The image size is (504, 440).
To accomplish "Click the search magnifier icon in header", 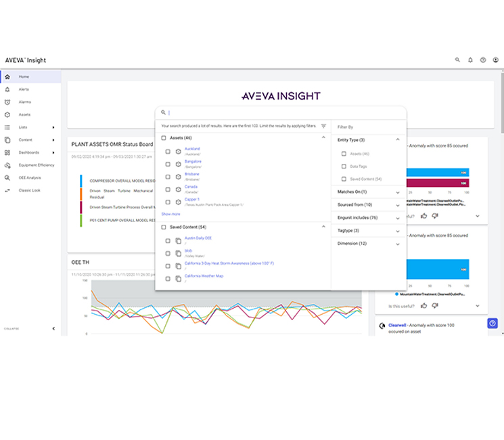I will point(457,60).
